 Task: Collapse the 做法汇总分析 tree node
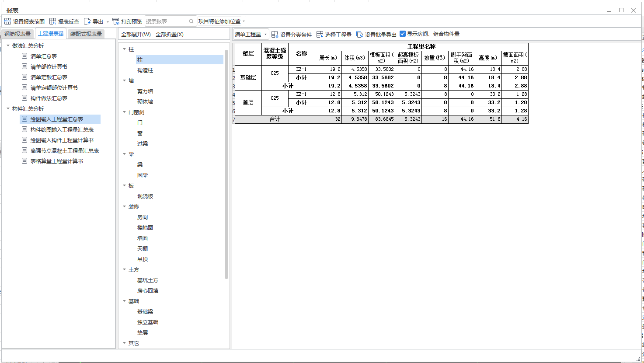pos(8,45)
